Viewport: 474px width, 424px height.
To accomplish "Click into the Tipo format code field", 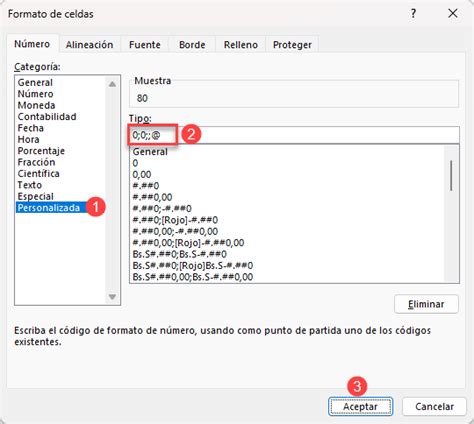I will (x=294, y=135).
